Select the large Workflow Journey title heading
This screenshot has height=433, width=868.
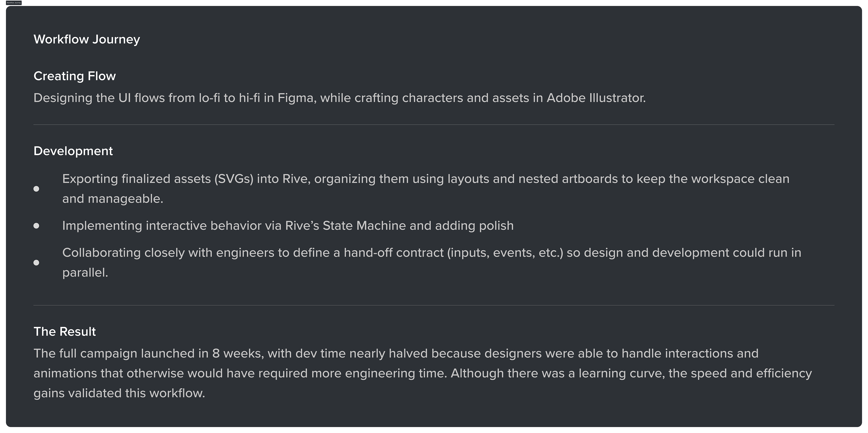pyautogui.click(x=87, y=39)
